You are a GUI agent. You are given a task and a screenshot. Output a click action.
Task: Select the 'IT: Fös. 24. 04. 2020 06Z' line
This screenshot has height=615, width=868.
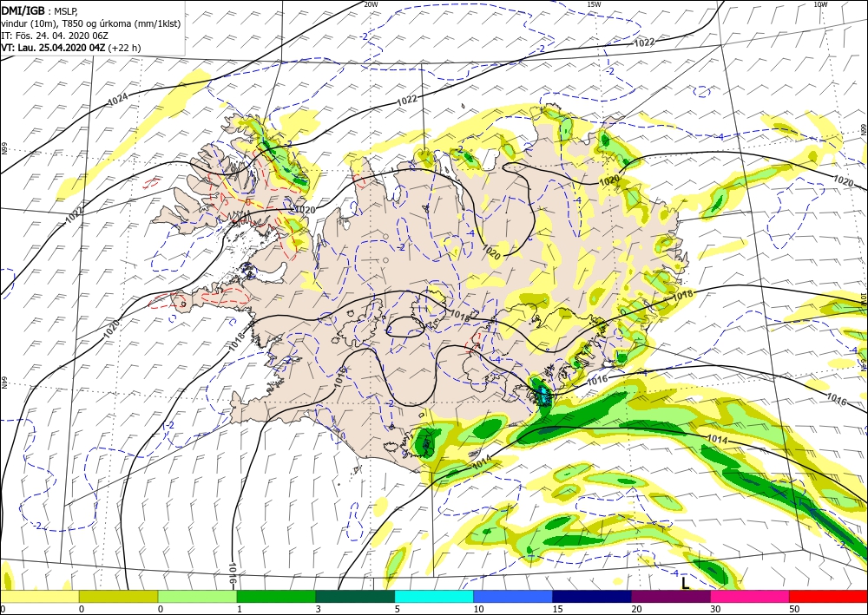(54, 36)
